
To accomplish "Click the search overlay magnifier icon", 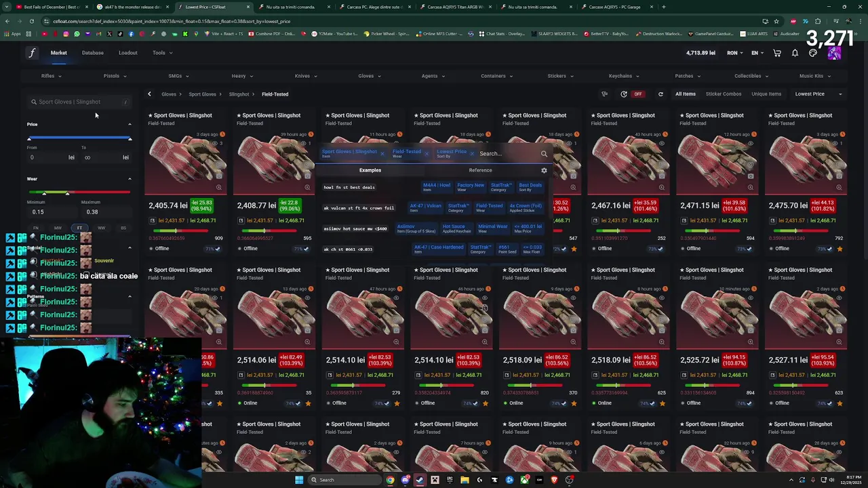I will [544, 154].
